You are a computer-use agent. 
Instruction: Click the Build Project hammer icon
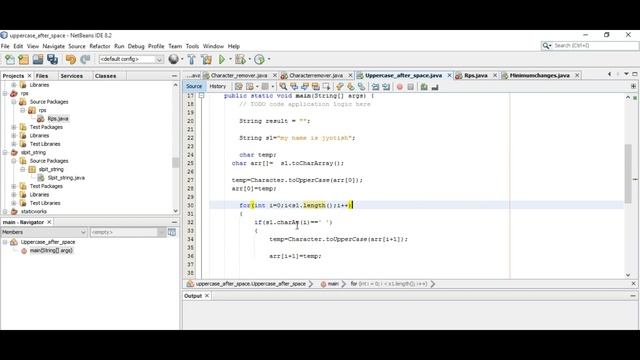click(x=191, y=59)
